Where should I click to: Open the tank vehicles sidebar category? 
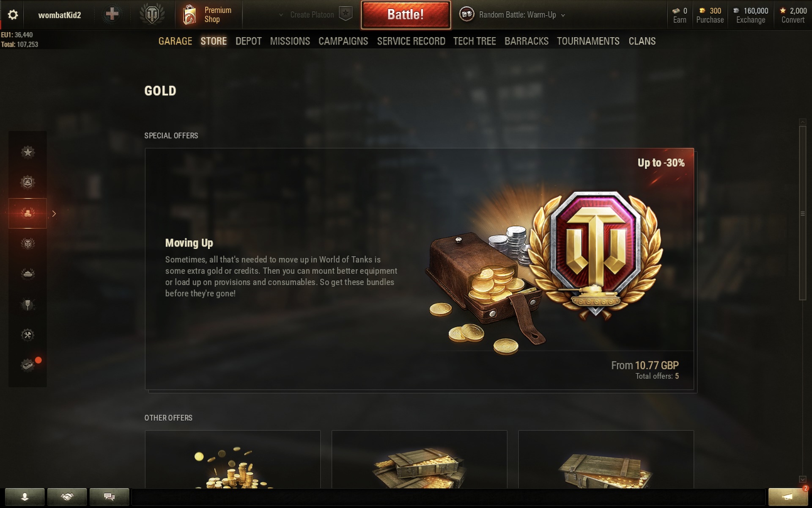27,274
